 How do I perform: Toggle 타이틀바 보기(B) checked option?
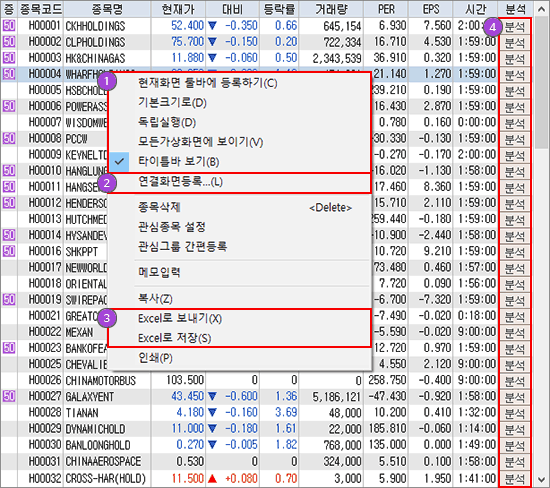click(x=179, y=162)
